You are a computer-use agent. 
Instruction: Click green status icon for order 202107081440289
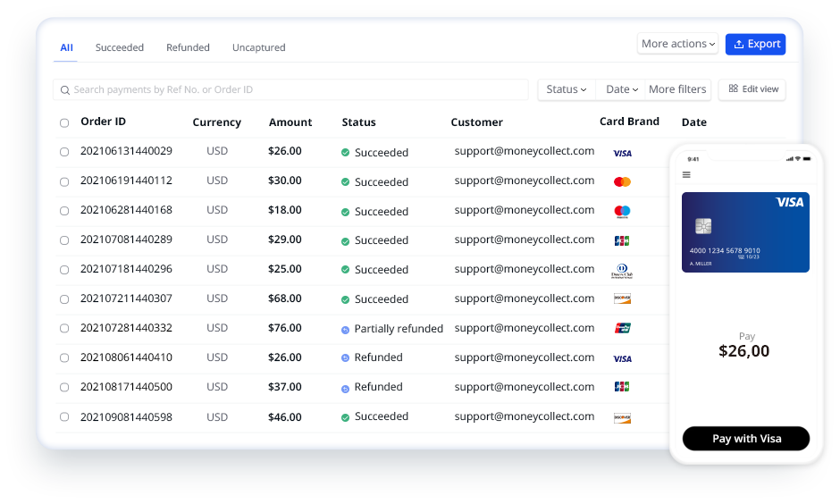346,241
